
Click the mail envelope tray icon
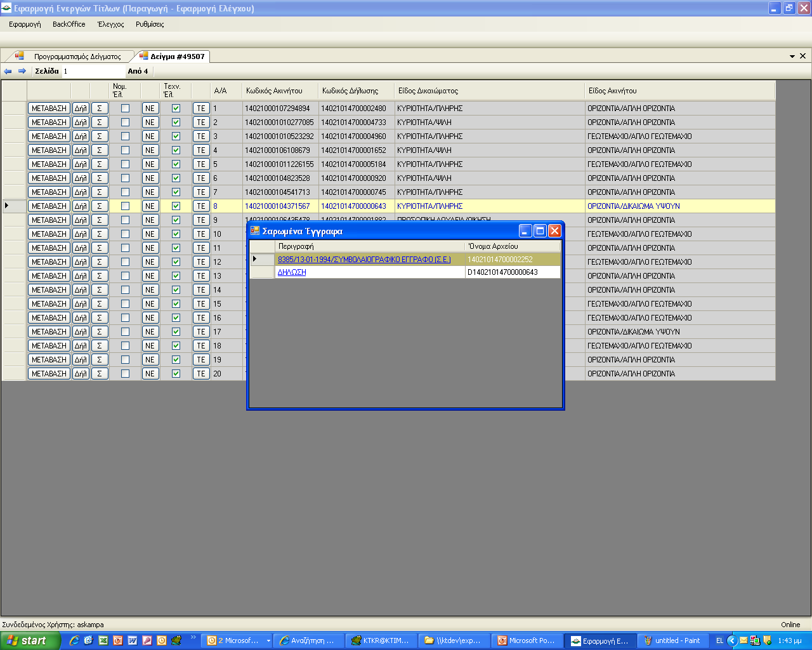click(743, 640)
